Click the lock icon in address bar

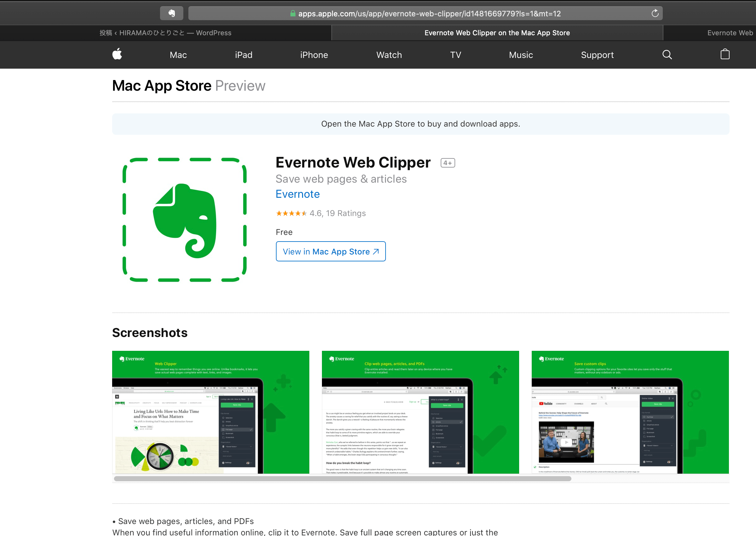(293, 14)
